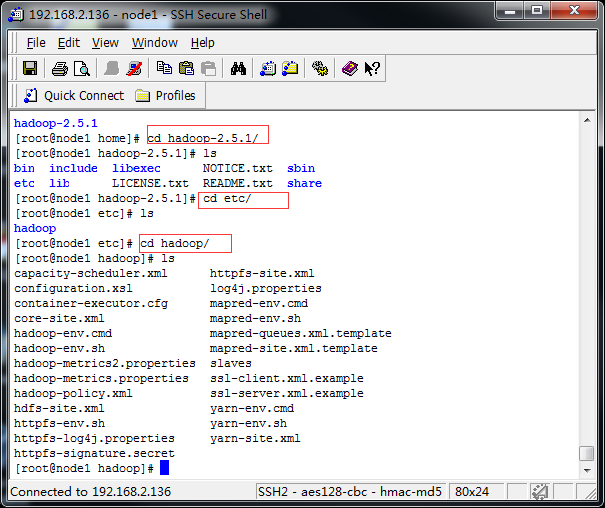Click the grayed Paste Selection icon
The height and width of the screenshot is (508, 605).
(x=209, y=69)
